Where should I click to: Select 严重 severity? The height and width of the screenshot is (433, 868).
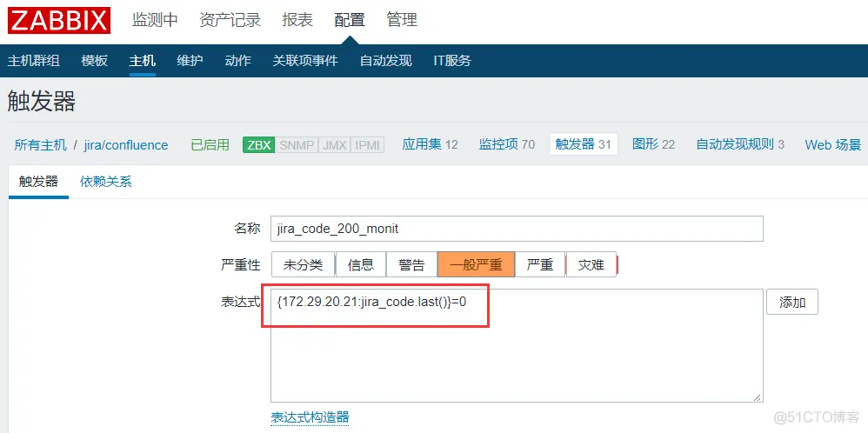[x=540, y=264]
